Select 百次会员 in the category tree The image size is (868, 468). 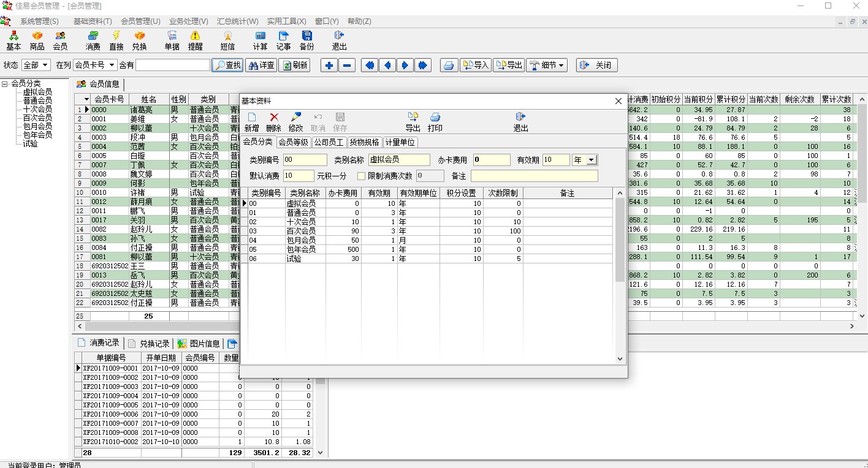37,118
